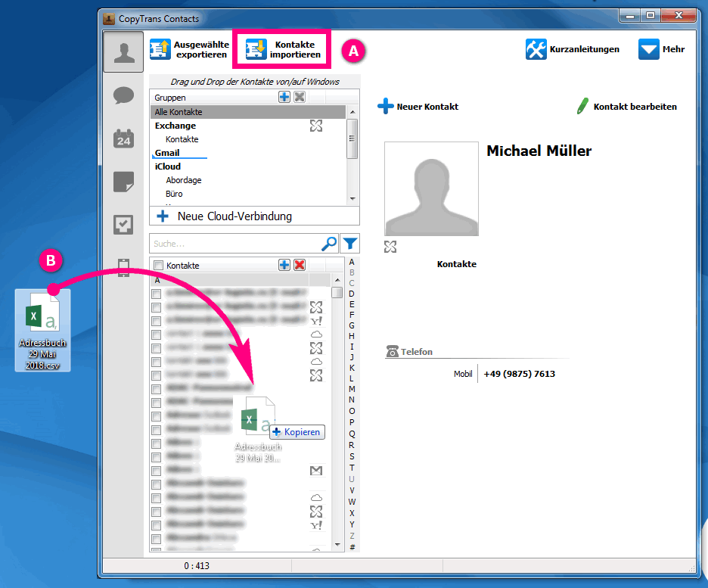Open the Calendar section showing 24
The image size is (708, 588).
(x=123, y=138)
